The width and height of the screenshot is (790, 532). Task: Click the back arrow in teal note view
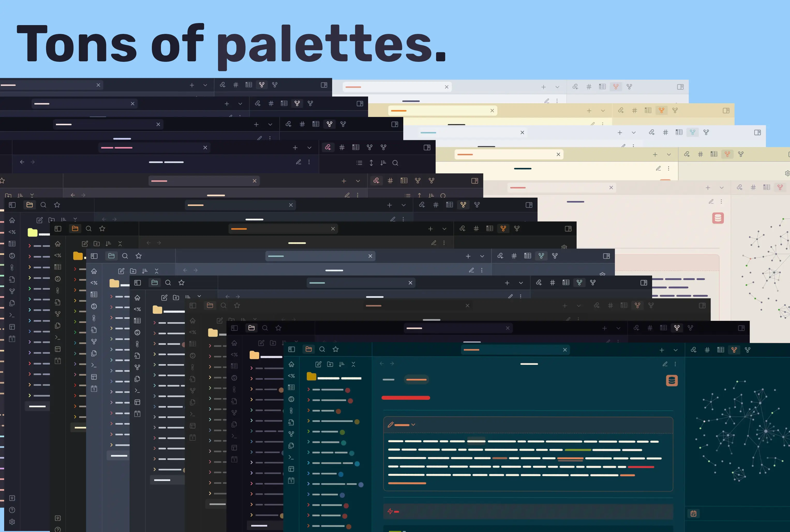[382, 363]
